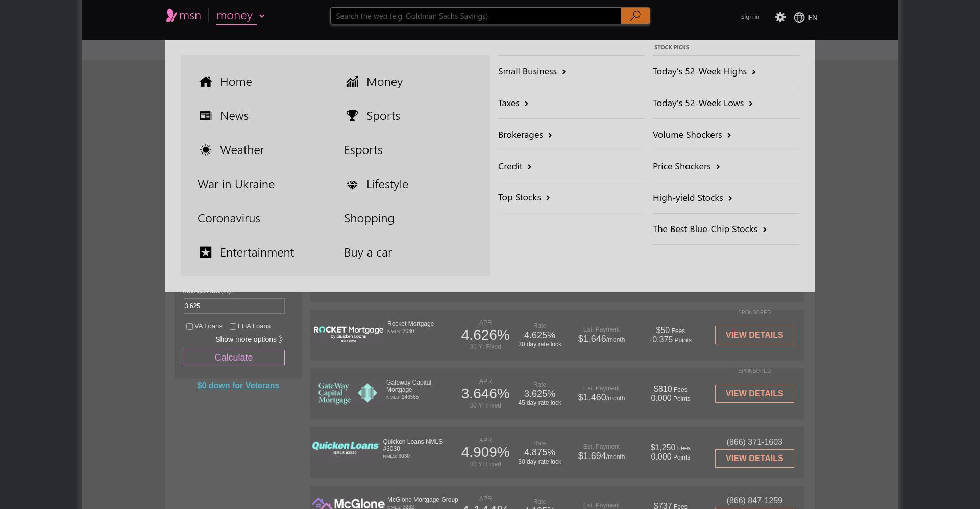Click the money section label
This screenshot has width=980, height=509.
click(235, 16)
